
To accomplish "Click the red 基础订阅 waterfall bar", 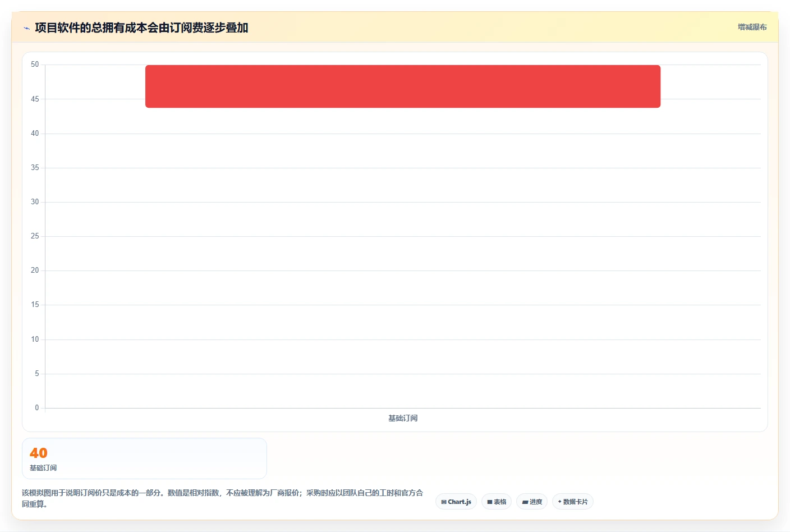I will pyautogui.click(x=403, y=86).
